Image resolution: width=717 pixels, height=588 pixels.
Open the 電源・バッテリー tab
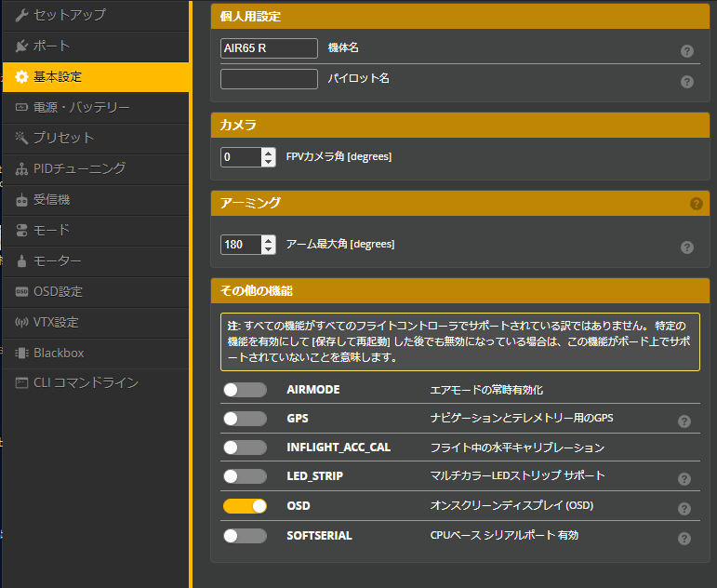coord(81,107)
